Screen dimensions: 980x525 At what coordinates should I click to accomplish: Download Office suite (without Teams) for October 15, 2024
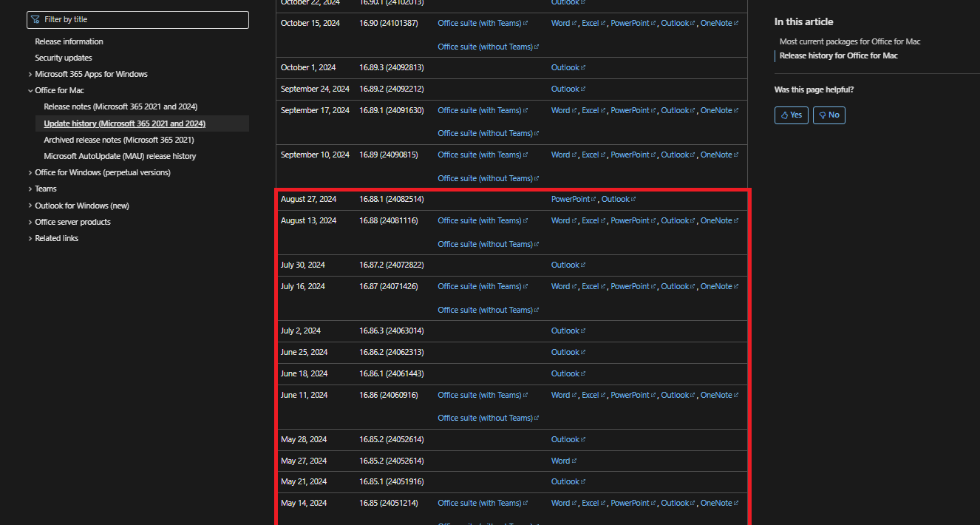[x=489, y=47]
